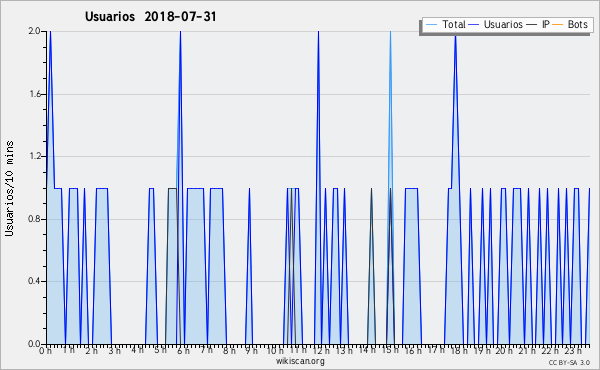This screenshot has width=600, height=370.
Task: Click the x-axis label "6 h"
Action: click(x=183, y=351)
